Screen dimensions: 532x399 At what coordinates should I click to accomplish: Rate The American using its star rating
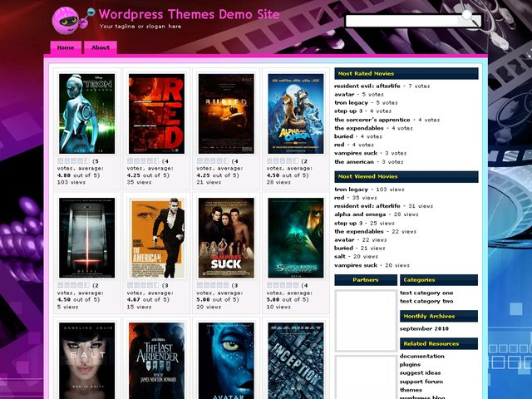pos(143,285)
